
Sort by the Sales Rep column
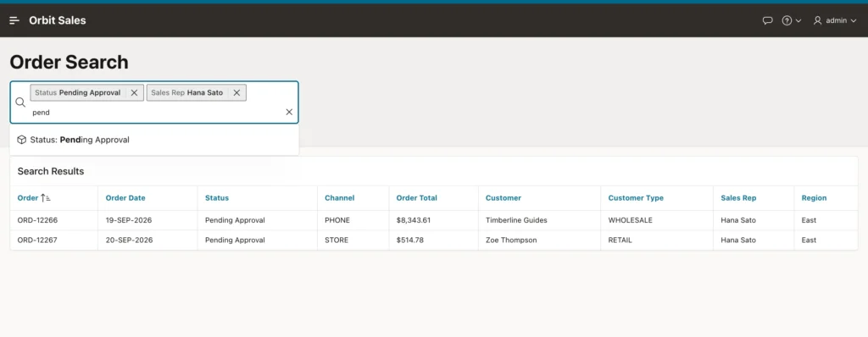(738, 197)
